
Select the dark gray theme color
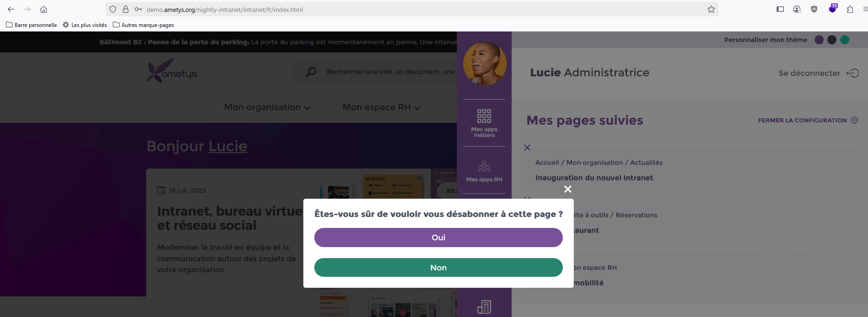point(832,40)
